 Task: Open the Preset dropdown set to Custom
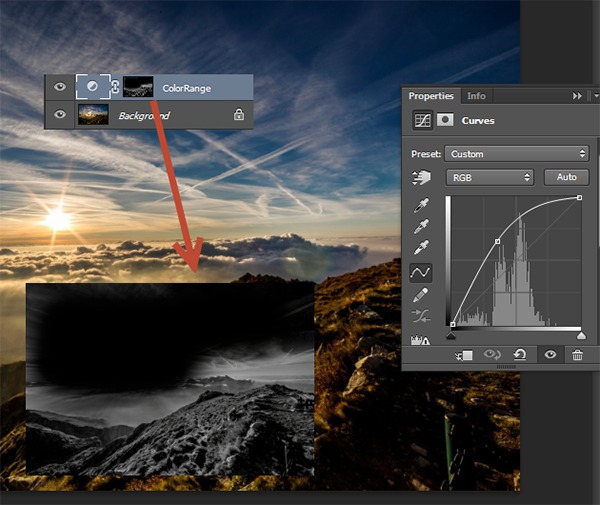[517, 154]
